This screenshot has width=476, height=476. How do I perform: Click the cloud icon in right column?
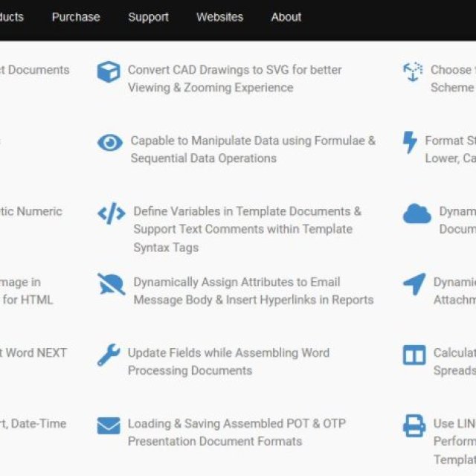point(416,214)
